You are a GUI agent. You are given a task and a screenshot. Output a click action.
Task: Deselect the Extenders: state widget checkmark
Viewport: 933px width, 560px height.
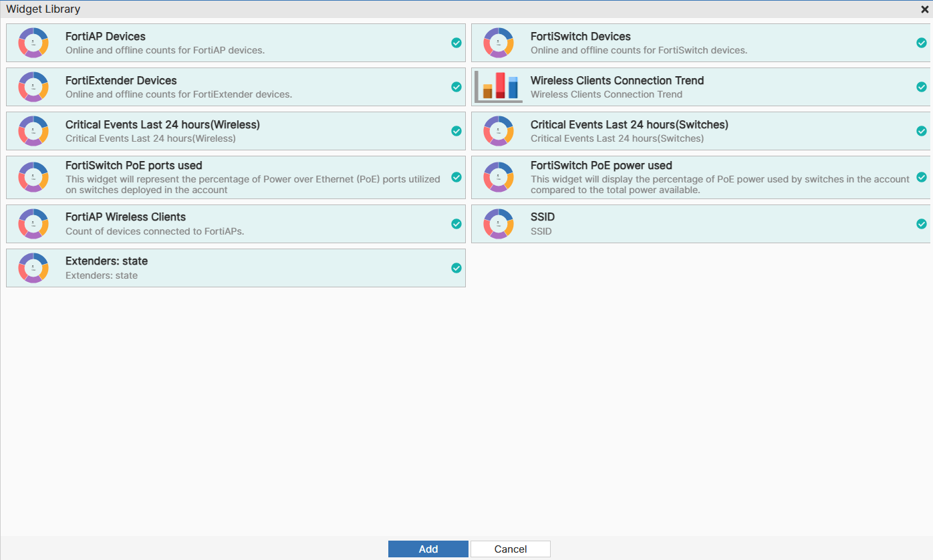(456, 268)
